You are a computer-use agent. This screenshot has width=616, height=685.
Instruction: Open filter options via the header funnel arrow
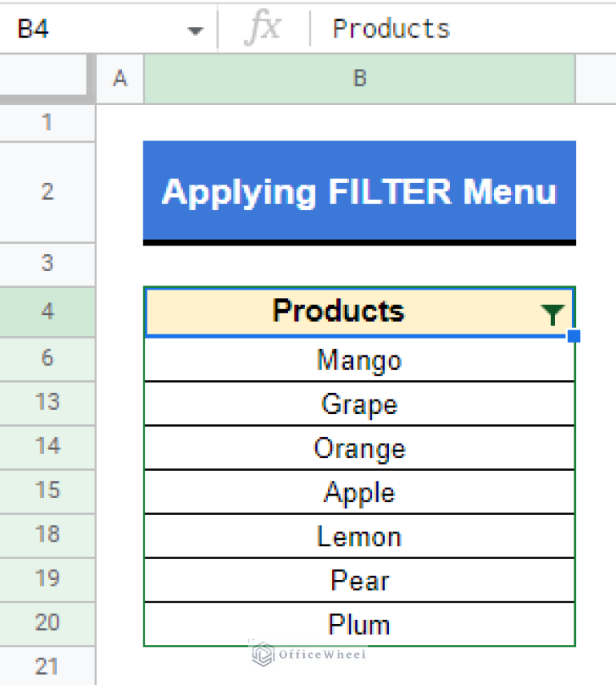pyautogui.click(x=553, y=314)
